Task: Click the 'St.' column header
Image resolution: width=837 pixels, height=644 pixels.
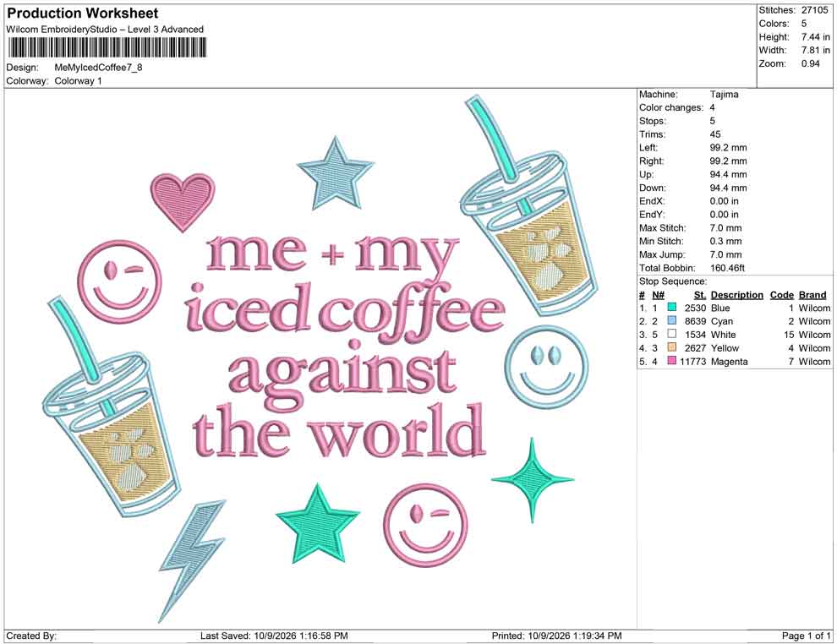Action: 700,295
